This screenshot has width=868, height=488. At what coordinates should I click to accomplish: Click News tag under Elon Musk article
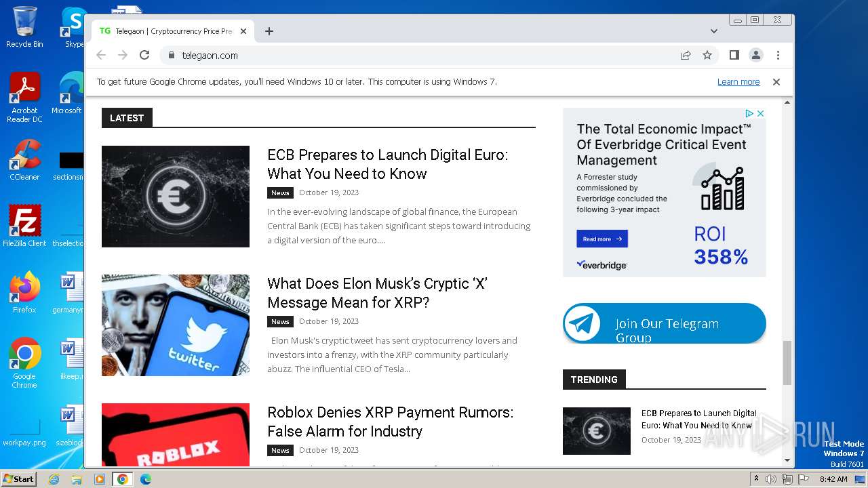(280, 321)
